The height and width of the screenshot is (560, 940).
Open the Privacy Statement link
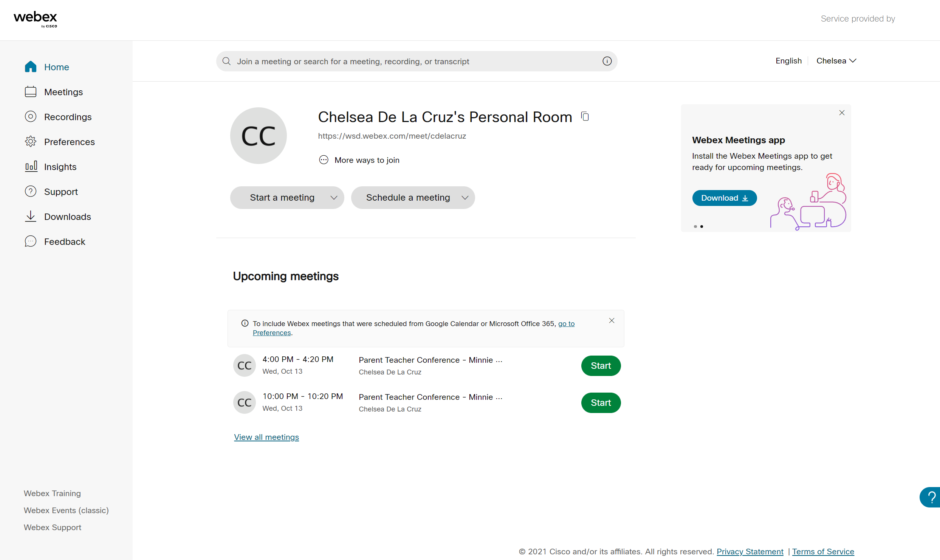coord(750,551)
